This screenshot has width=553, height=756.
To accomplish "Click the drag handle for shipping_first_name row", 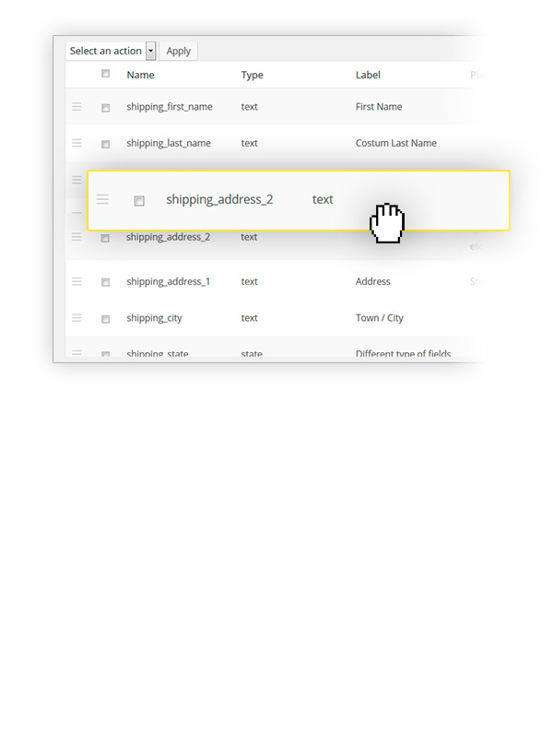I will pyautogui.click(x=77, y=107).
